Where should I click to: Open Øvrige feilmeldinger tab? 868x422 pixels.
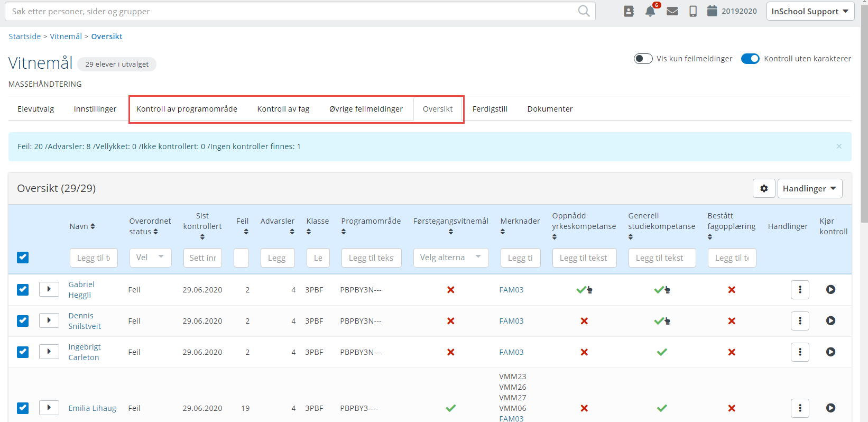click(366, 109)
